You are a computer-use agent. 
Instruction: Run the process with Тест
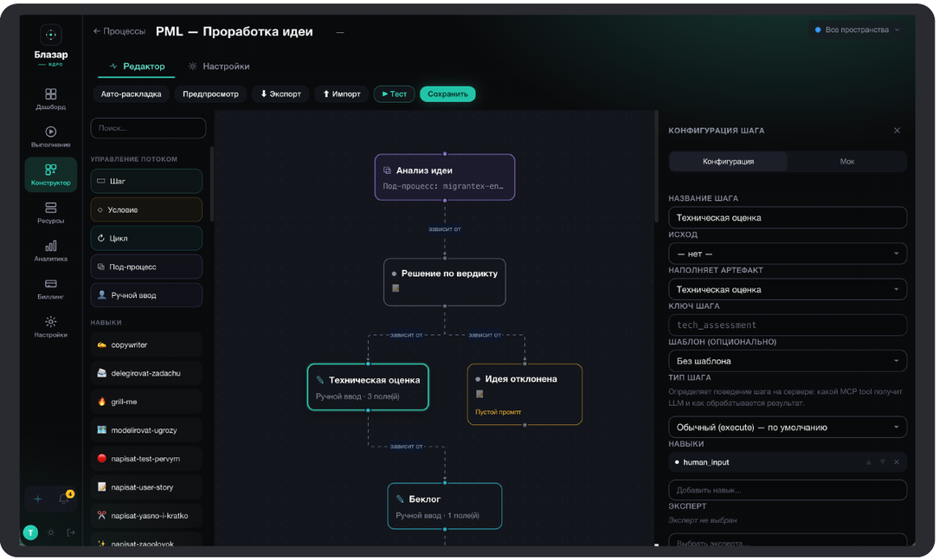(x=394, y=94)
